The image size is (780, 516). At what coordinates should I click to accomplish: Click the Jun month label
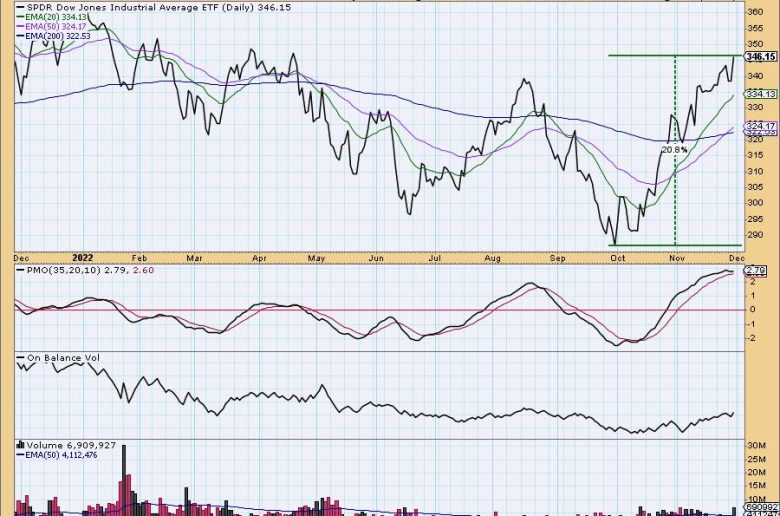coord(376,258)
